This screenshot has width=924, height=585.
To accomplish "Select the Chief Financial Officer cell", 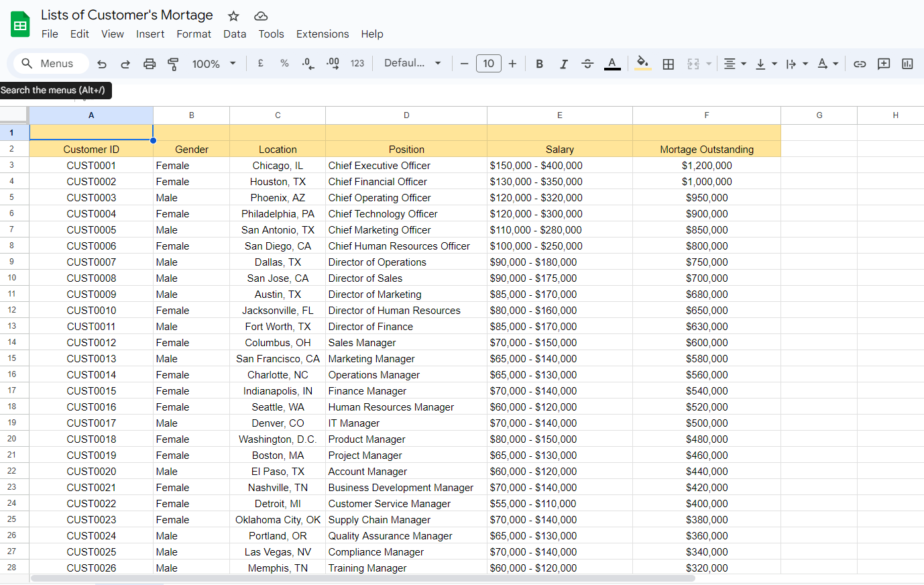I will pos(406,181).
